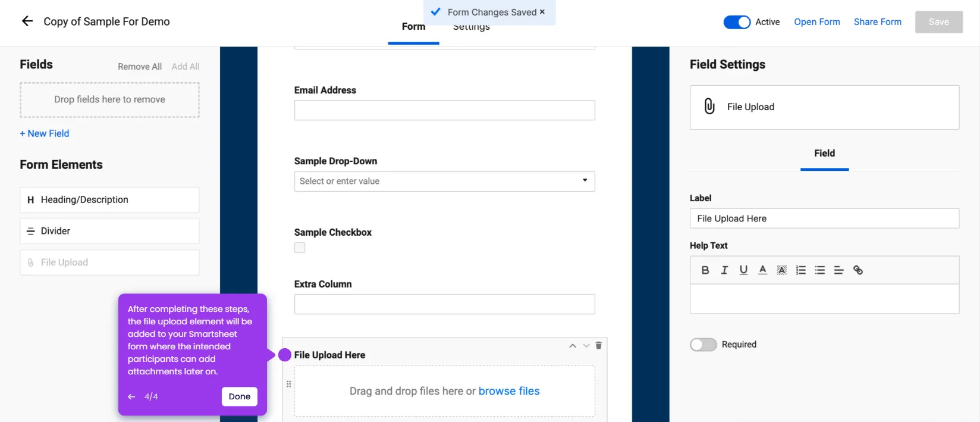Click Done in the tutorial popup

pyautogui.click(x=240, y=396)
